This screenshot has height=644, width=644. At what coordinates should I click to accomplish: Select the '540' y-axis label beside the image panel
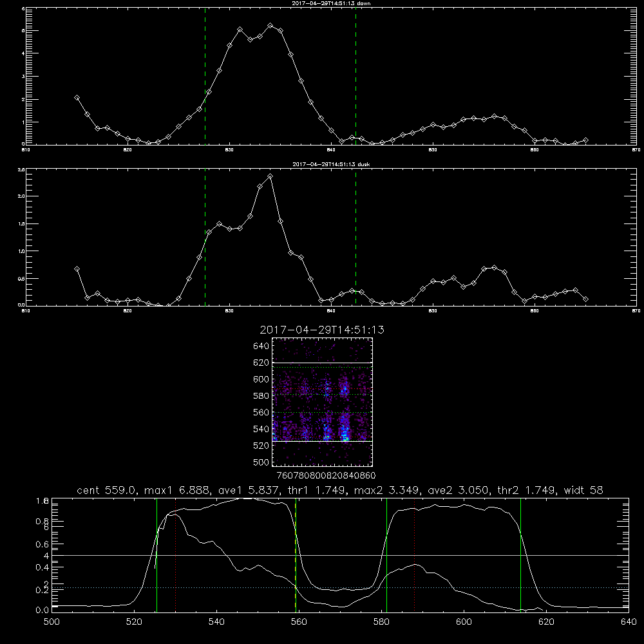261,429
